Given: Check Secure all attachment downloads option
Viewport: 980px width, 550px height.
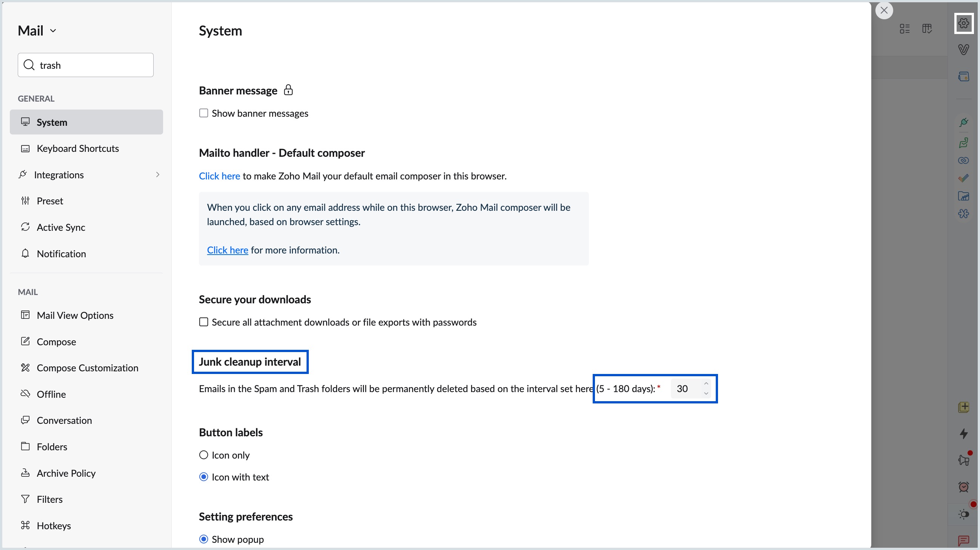Looking at the screenshot, I should tap(204, 322).
